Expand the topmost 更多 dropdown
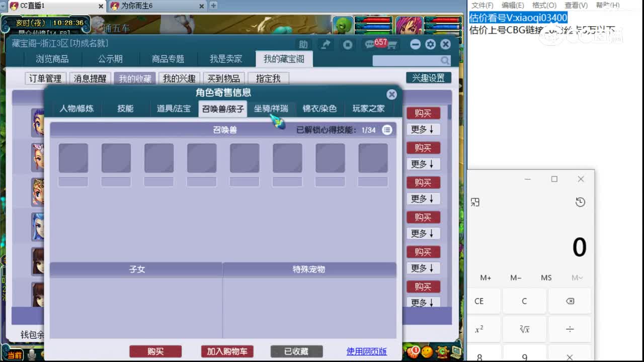The height and width of the screenshot is (362, 644). pos(423,129)
